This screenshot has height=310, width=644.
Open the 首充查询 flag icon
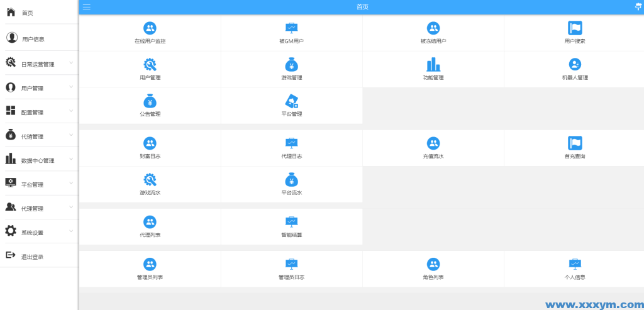coord(575,143)
